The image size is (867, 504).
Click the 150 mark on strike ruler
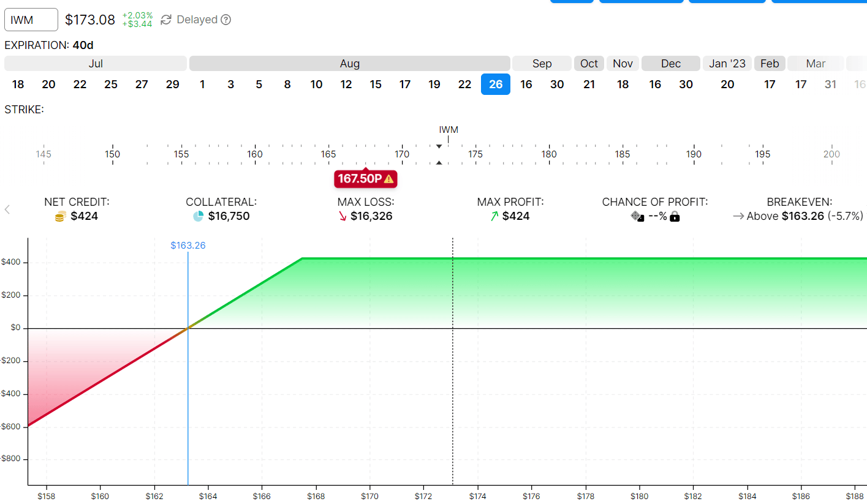(x=112, y=154)
